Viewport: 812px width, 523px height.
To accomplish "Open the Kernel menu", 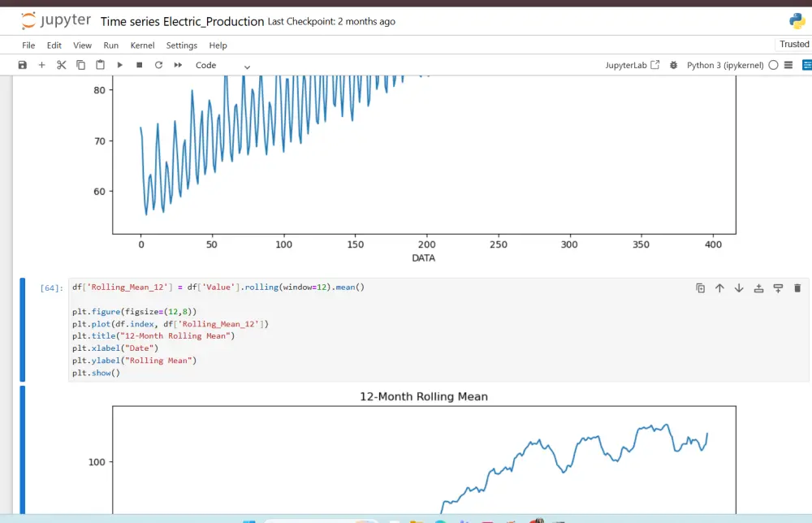I will click(142, 45).
